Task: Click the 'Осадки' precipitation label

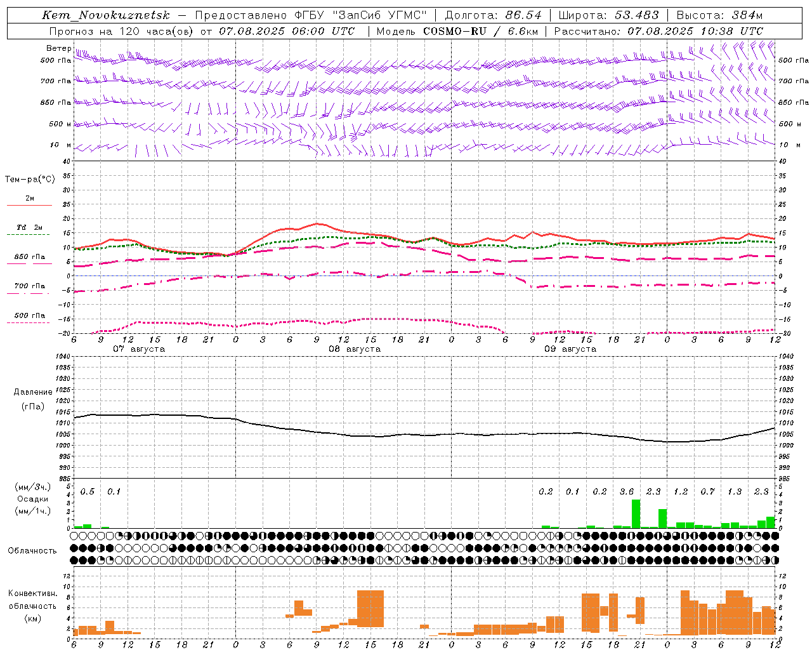Action: 32,499
